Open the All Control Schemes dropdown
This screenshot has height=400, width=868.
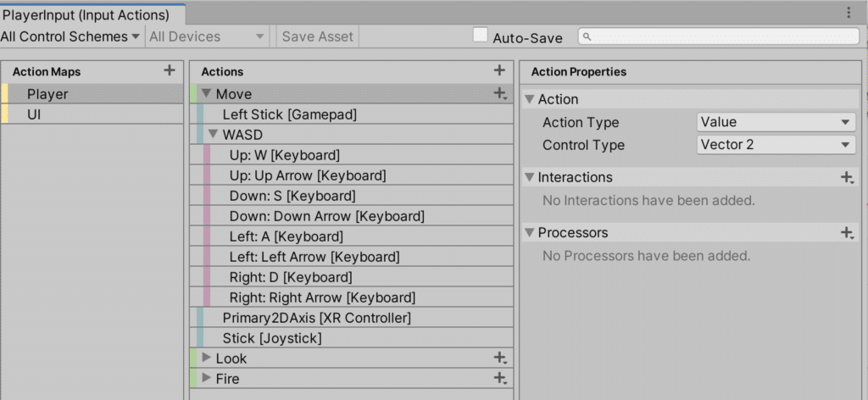pyautogui.click(x=70, y=36)
